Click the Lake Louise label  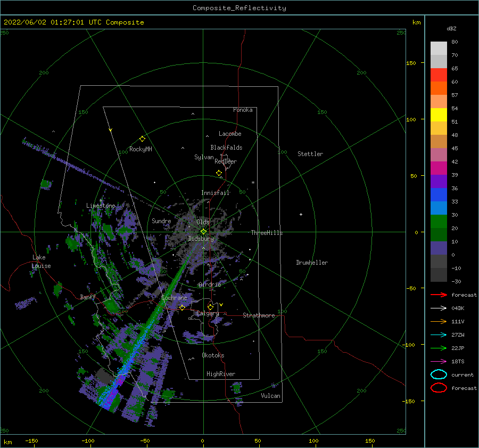[42, 262]
